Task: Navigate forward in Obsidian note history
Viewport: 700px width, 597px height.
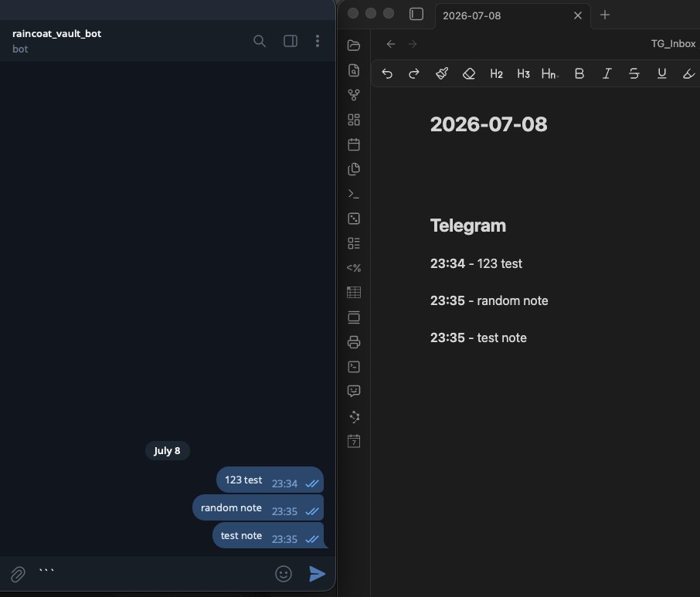Action: click(x=413, y=44)
